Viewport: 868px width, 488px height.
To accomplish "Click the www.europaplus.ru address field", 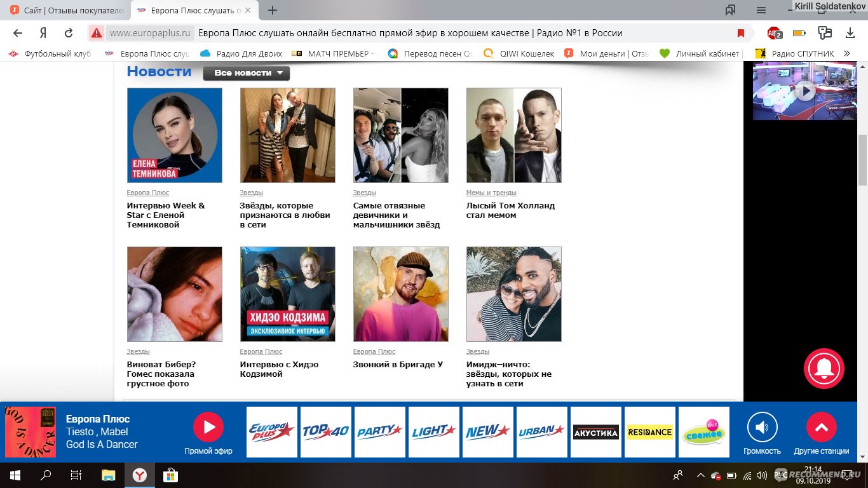I will [150, 33].
